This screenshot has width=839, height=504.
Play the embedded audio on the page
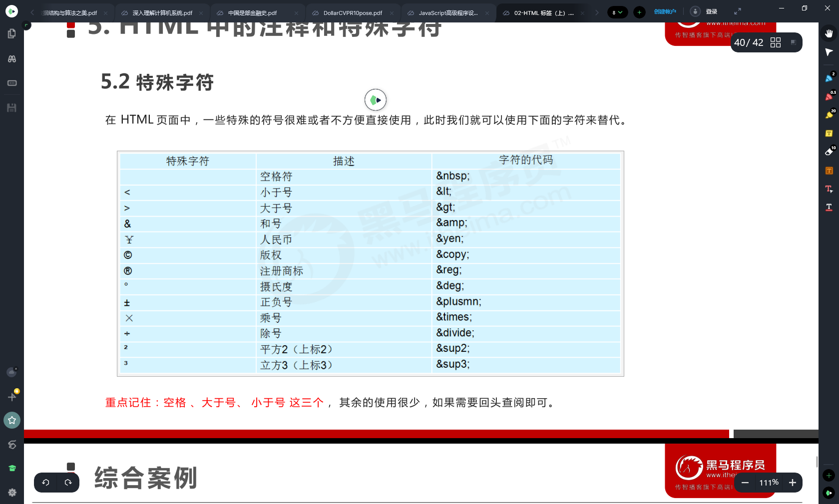376,100
